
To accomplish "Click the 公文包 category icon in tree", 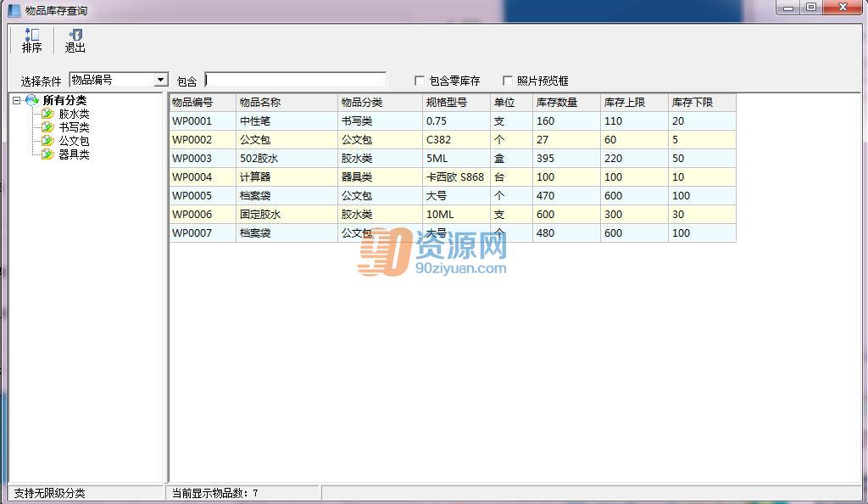I will pos(47,141).
